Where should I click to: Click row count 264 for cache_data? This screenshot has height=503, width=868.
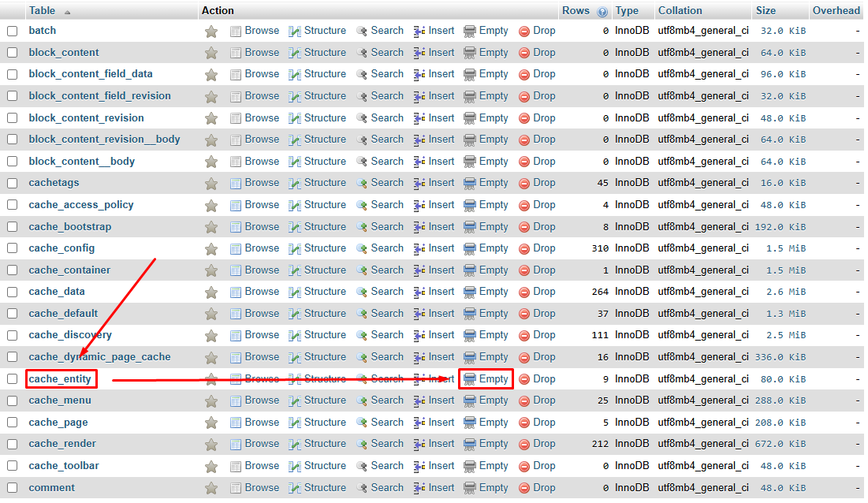600,292
